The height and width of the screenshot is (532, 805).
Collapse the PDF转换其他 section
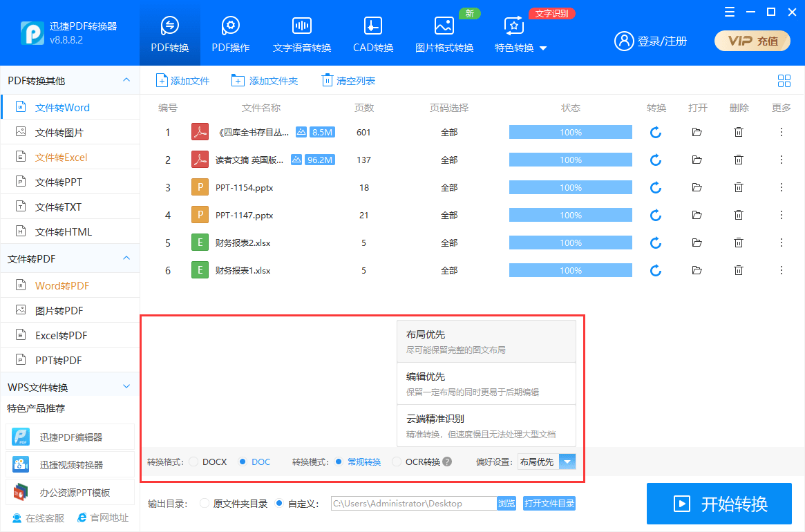(126, 80)
